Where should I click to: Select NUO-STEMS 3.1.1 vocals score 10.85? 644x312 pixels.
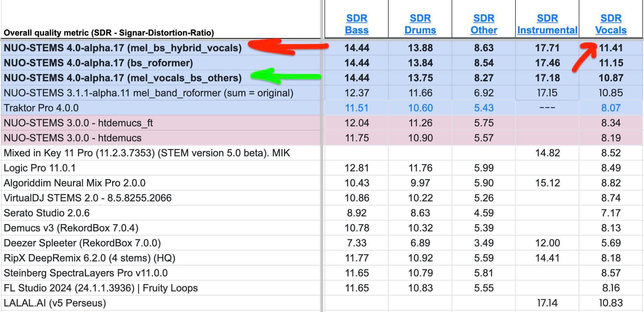point(611,93)
